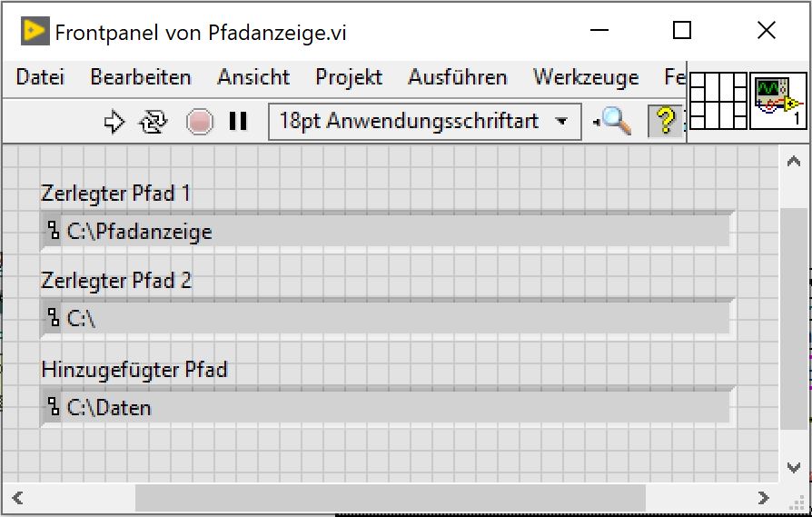This screenshot has width=812, height=517.
Task: Open the Ausführen menu
Action: coord(458,77)
